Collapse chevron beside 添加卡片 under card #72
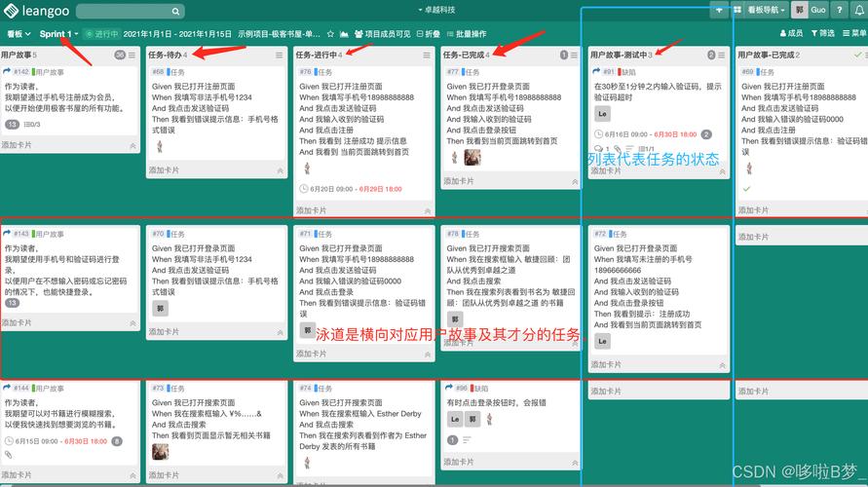 (x=723, y=366)
